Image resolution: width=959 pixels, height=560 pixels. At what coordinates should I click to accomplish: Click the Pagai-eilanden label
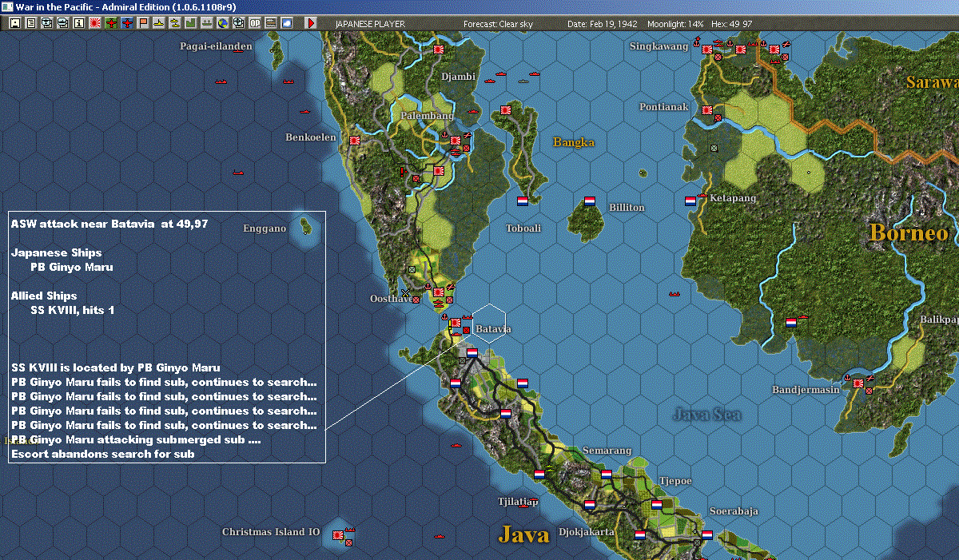216,46
